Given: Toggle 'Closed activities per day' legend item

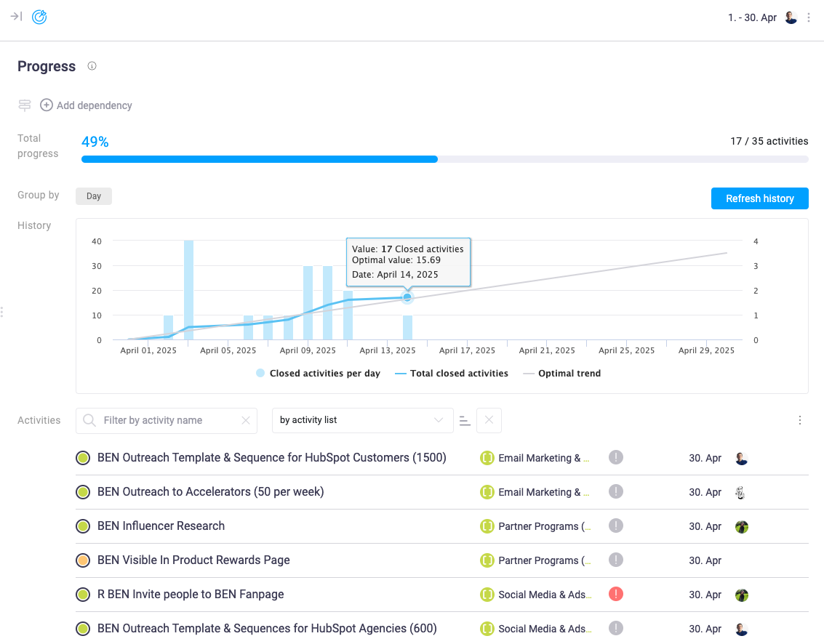Looking at the screenshot, I should pyautogui.click(x=318, y=374).
